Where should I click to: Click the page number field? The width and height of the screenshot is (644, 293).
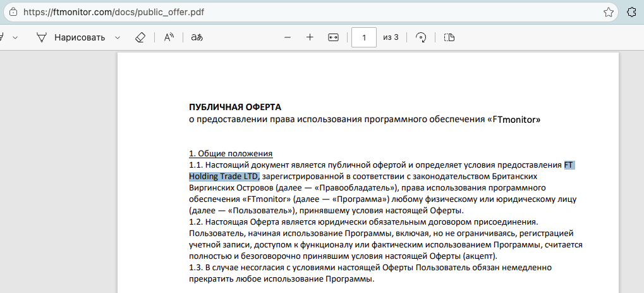click(x=364, y=37)
